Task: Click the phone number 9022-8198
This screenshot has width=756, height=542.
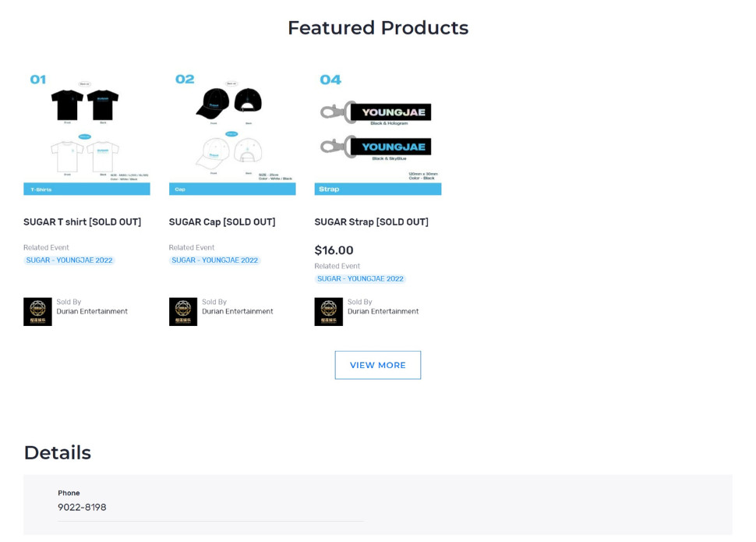Action: click(x=82, y=507)
